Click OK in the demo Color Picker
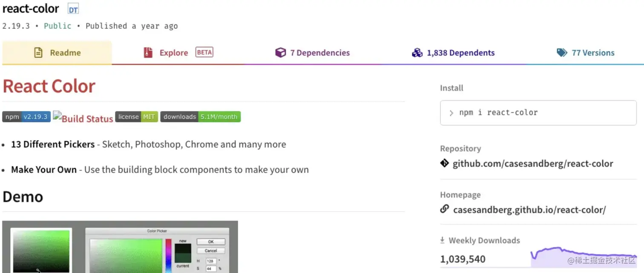The height and width of the screenshot is (273, 644). click(x=211, y=242)
